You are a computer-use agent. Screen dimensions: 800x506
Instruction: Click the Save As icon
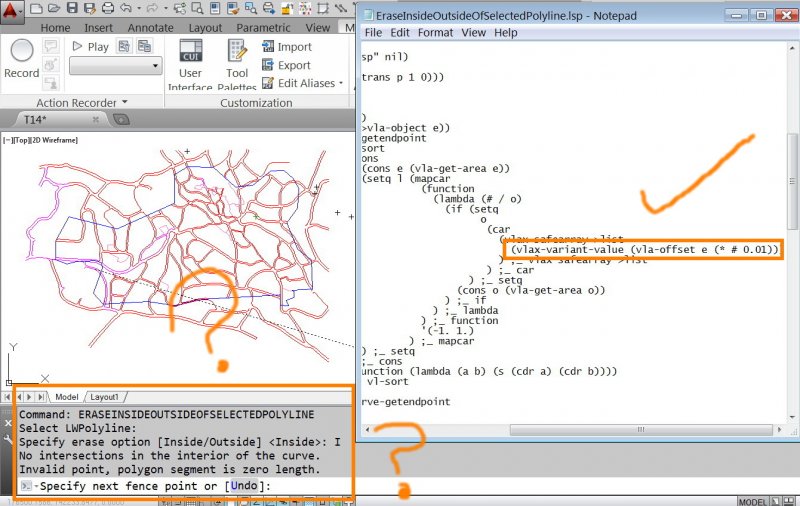click(90, 8)
